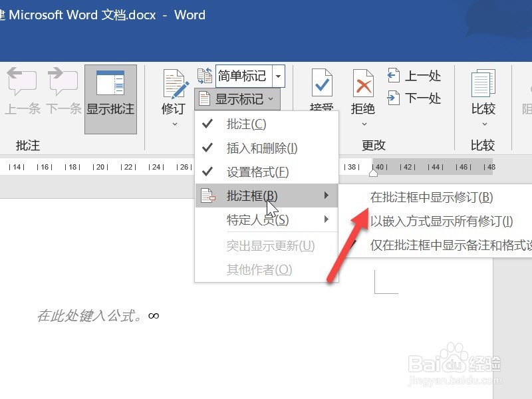Collapse the 显示标记 dropdown button

coord(237,99)
